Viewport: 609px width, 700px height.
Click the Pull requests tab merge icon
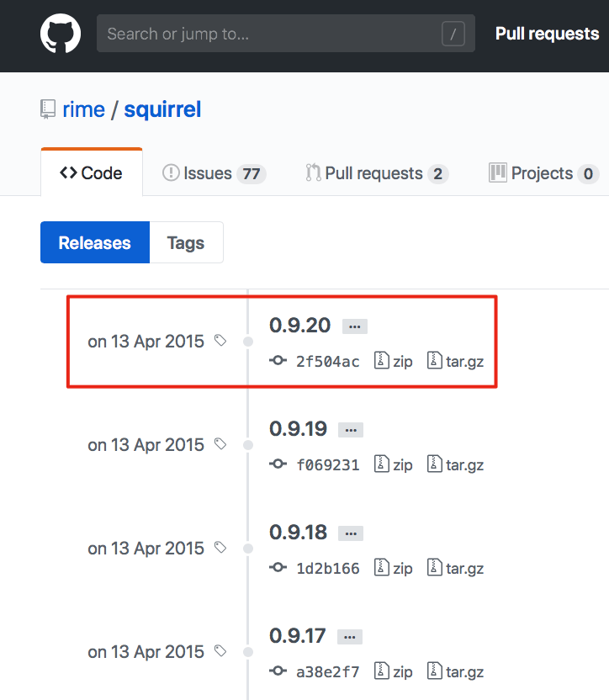(314, 172)
